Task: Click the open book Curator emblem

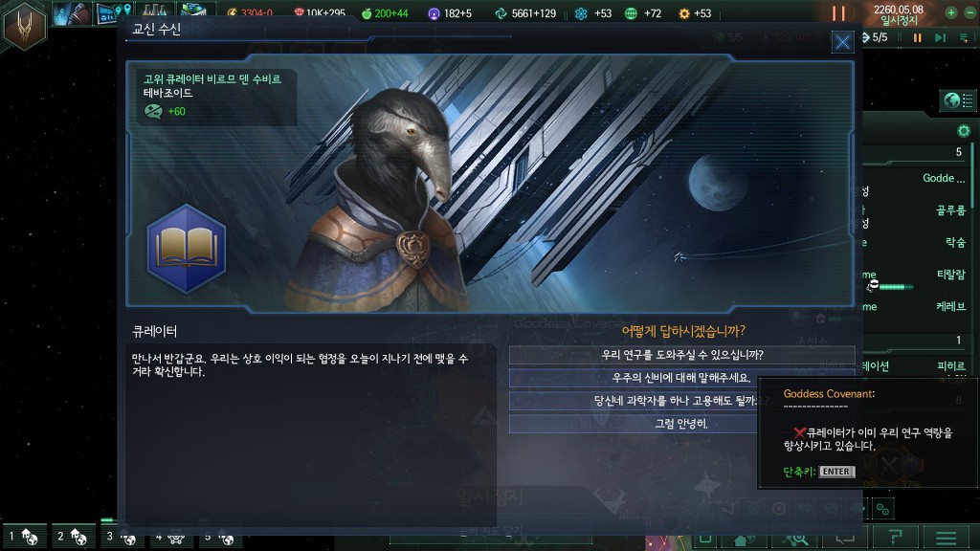Action: click(x=187, y=249)
